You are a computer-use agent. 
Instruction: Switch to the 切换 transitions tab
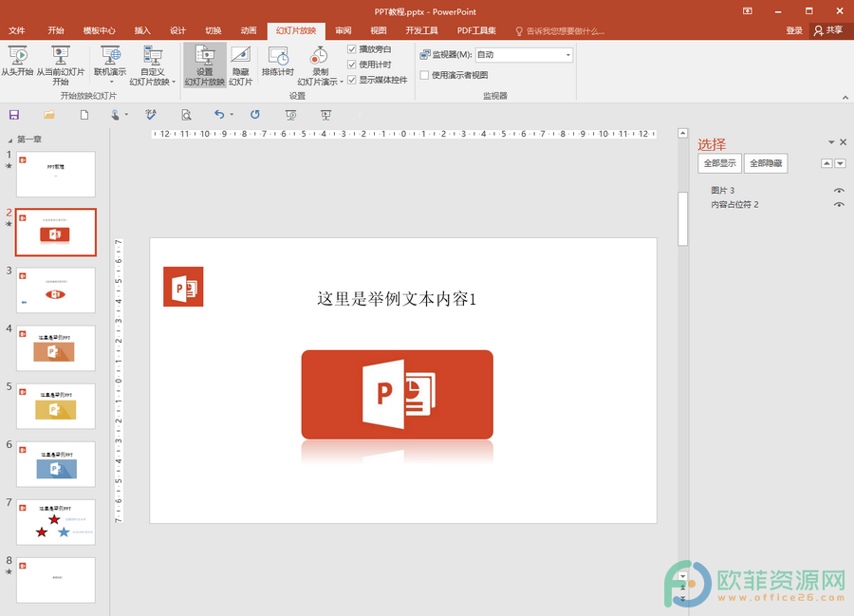coord(213,30)
